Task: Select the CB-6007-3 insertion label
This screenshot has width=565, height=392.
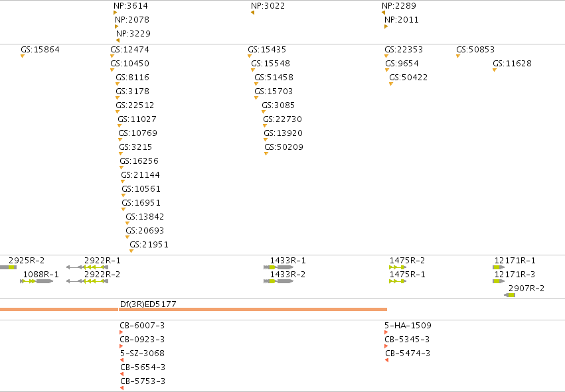Action: (142, 326)
